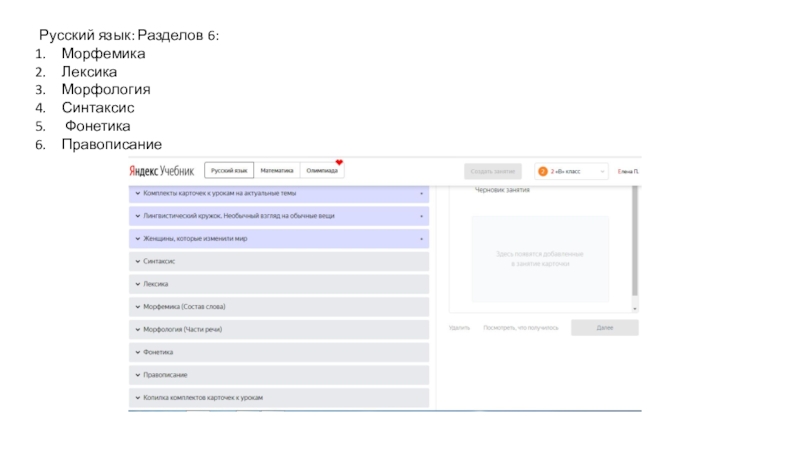Switch to the Математика tab
Viewport: 800px width, 450px height.
(x=277, y=171)
